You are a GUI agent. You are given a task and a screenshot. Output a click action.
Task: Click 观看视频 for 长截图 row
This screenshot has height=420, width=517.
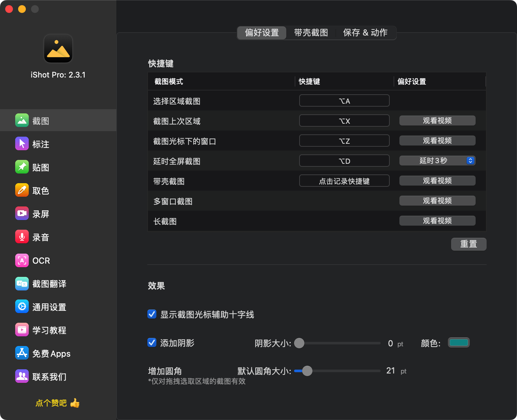tap(437, 221)
